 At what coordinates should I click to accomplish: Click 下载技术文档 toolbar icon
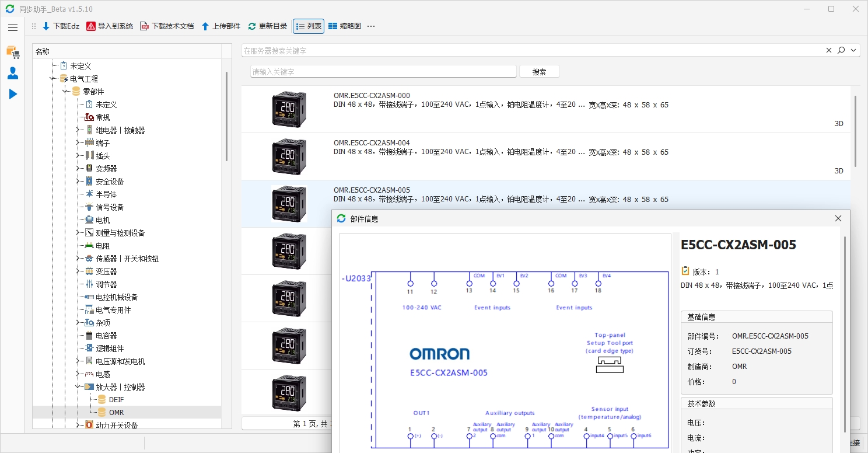pos(144,26)
